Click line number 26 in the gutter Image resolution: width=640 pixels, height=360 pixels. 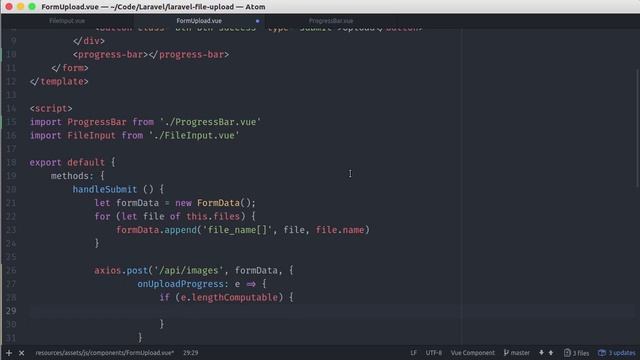11,270
